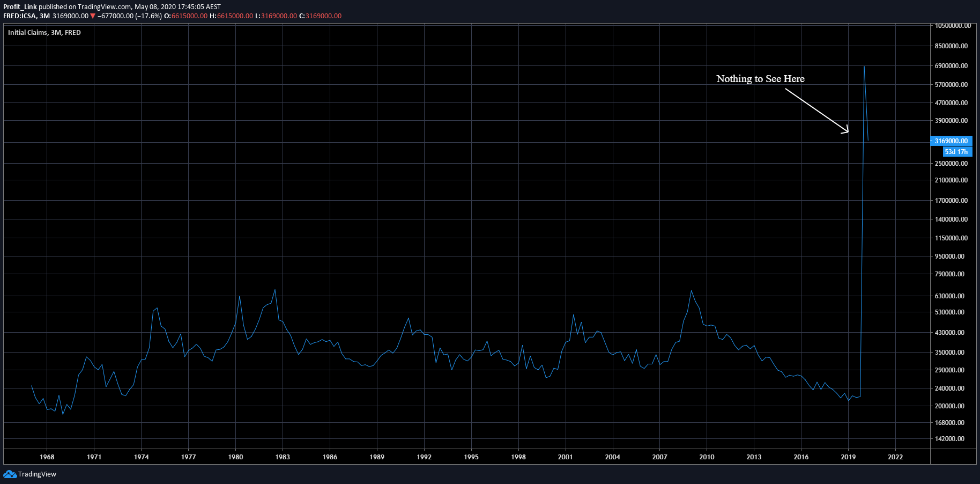
Task: Click the 2010 time axis label
Action: 707,457
